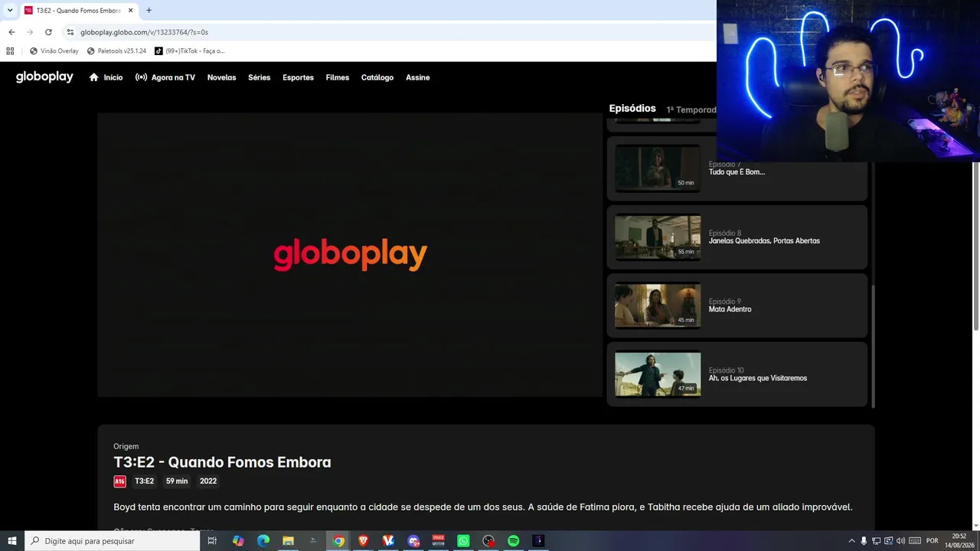Open the Séries menu item

259,77
